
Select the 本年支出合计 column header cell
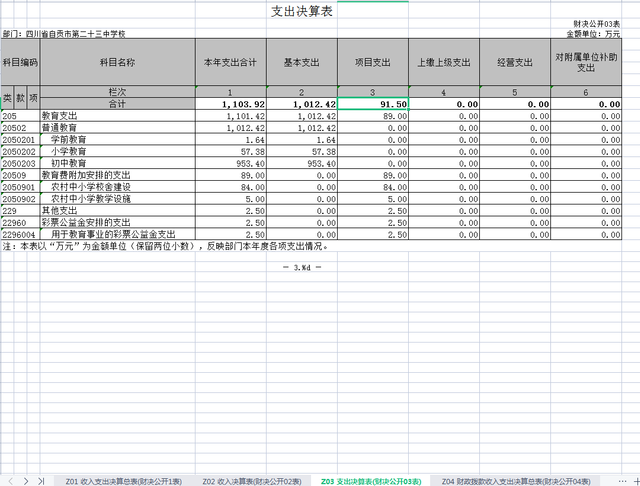231,62
